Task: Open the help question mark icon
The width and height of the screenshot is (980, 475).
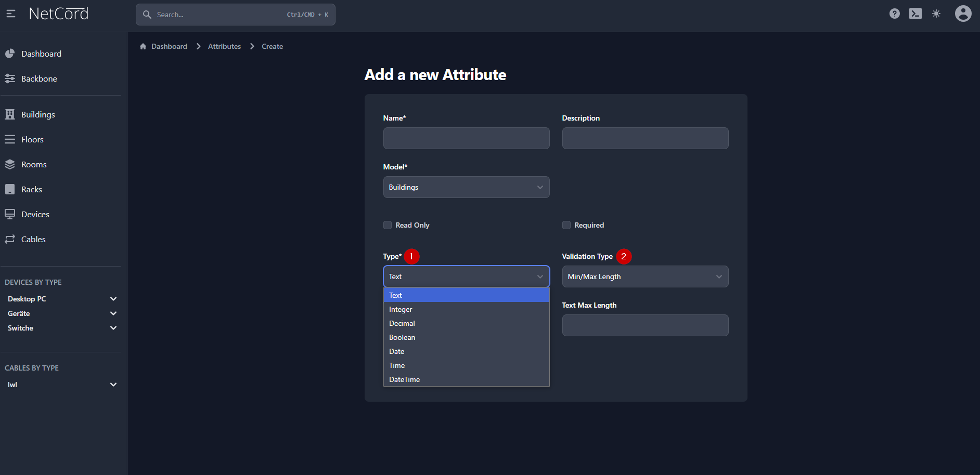Action: point(894,14)
